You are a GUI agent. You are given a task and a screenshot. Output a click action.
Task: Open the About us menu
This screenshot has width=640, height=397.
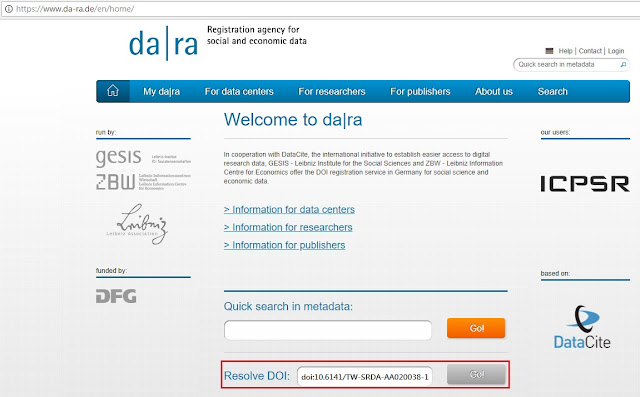[x=494, y=91]
